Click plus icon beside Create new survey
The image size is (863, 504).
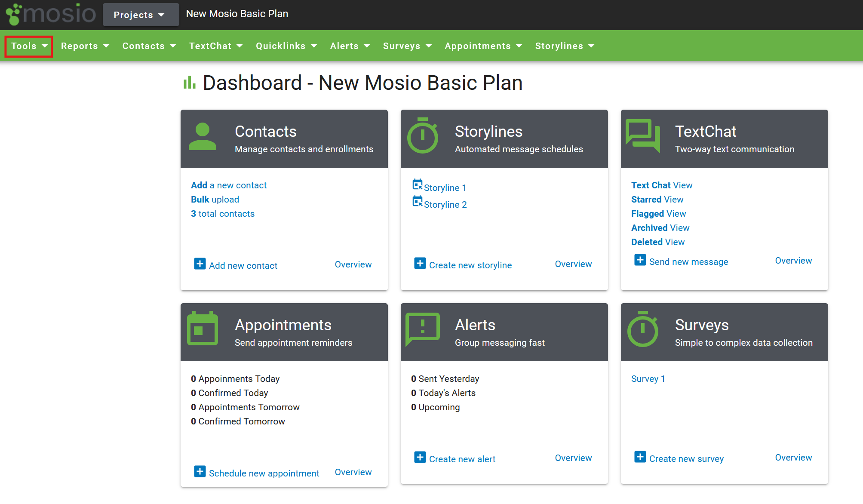[x=640, y=457]
